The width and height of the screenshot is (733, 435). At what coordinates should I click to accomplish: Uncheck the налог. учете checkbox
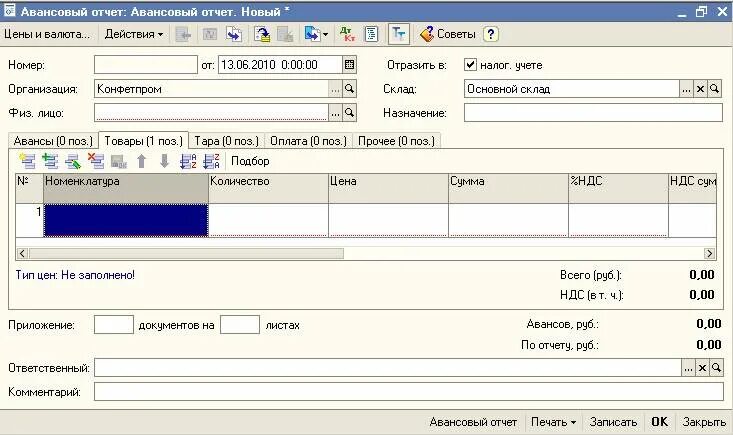point(470,64)
